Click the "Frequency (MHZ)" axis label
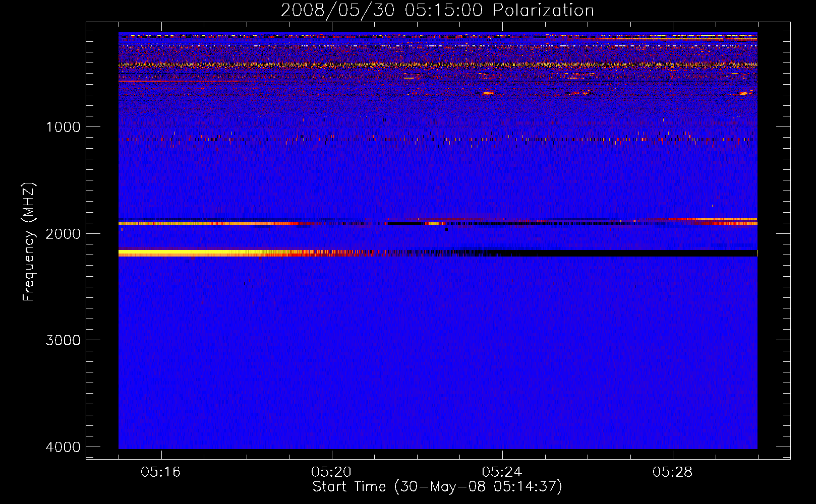The image size is (816, 504). 29,242
